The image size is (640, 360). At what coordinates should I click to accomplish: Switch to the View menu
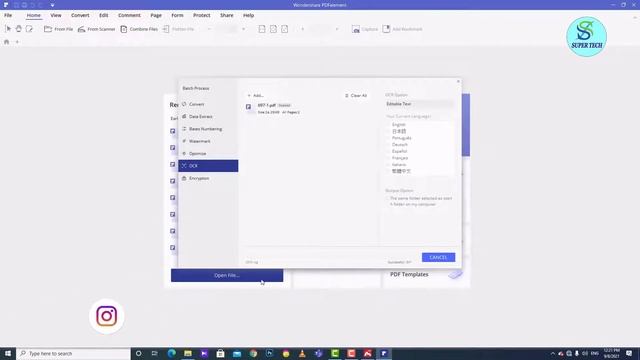pyautogui.click(x=56, y=15)
